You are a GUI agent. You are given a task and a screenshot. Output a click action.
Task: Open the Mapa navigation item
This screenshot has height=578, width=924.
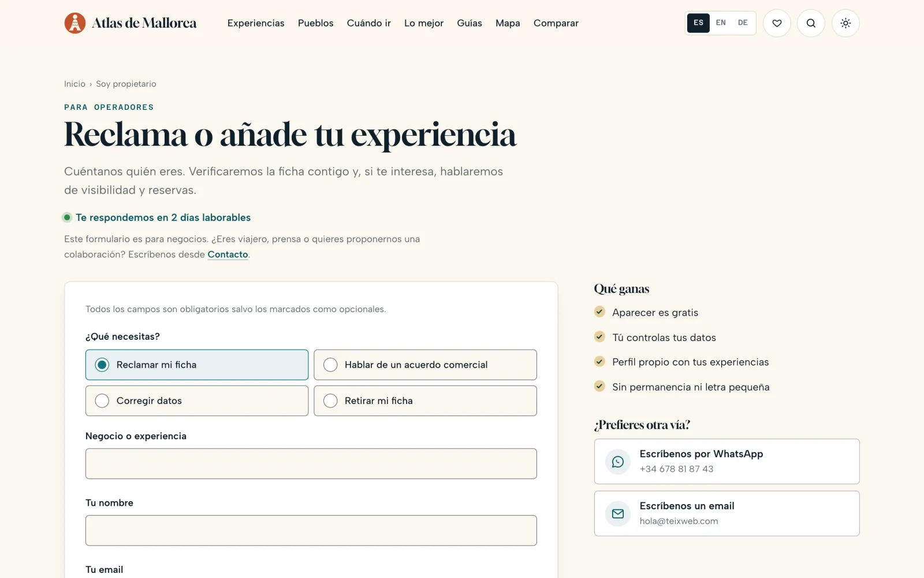tap(508, 23)
